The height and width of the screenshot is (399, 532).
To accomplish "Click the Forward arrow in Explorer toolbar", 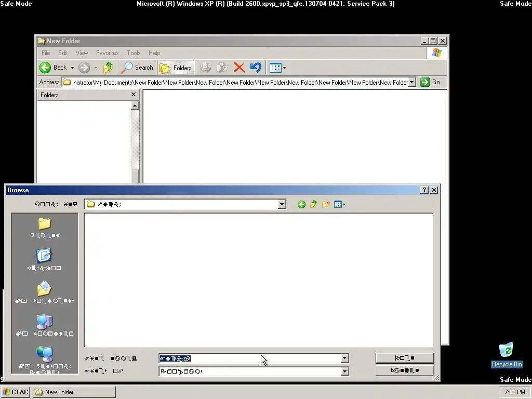I will point(84,68).
